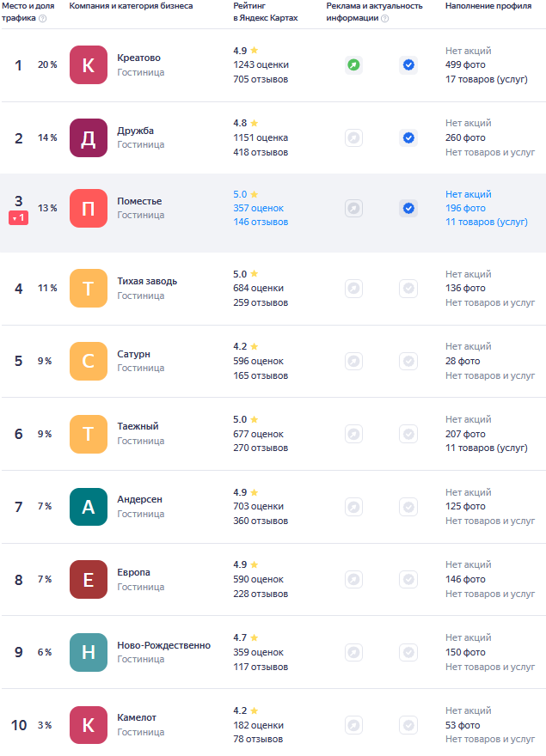The width and height of the screenshot is (546, 756).
Task: Click the Тихая заводь letter T avatar
Action: pos(89,289)
